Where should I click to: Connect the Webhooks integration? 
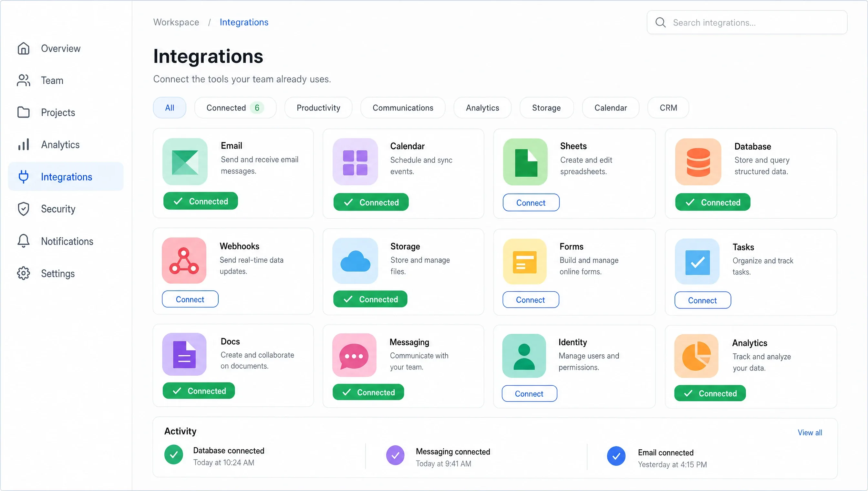[190, 299]
